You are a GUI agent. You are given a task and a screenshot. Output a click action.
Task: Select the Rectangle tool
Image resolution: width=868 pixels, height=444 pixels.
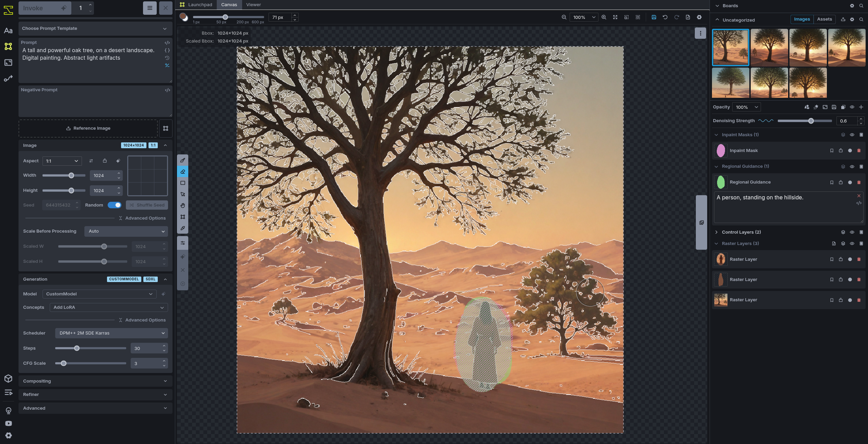(x=183, y=183)
